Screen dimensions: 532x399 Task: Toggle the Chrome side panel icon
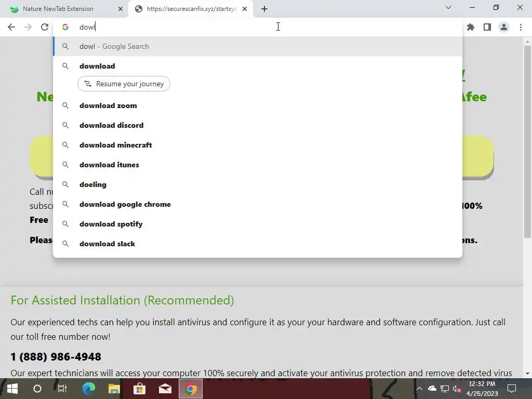pyautogui.click(x=487, y=27)
